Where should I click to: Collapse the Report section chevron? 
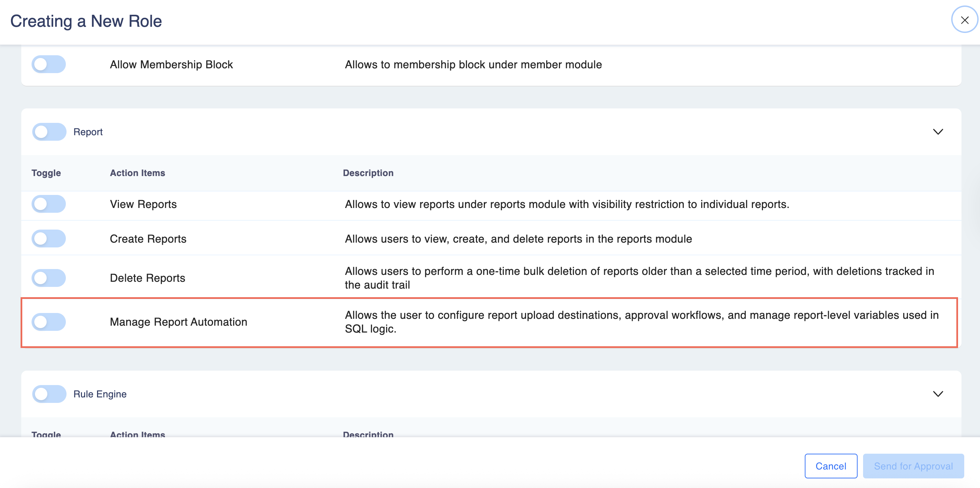pos(938,132)
